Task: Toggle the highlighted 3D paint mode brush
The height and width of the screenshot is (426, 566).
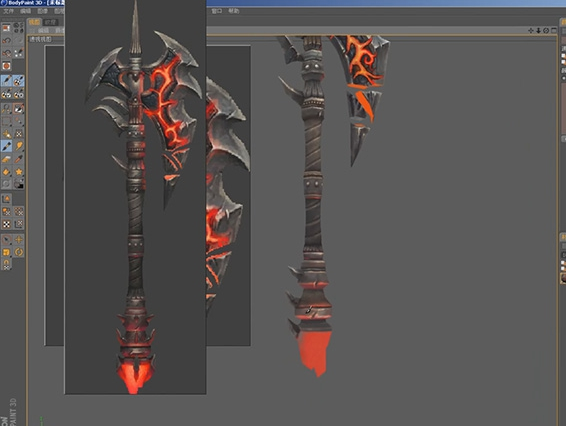Action: point(6,80)
